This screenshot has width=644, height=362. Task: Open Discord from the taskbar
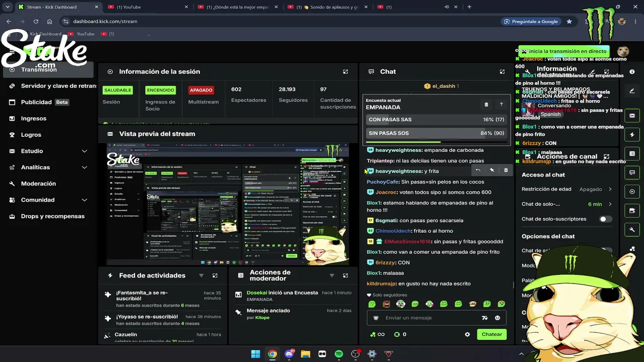[289, 354]
